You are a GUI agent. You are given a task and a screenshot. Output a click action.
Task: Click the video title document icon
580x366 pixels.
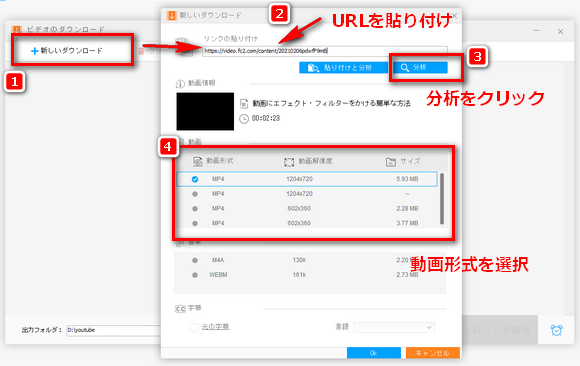(x=244, y=104)
